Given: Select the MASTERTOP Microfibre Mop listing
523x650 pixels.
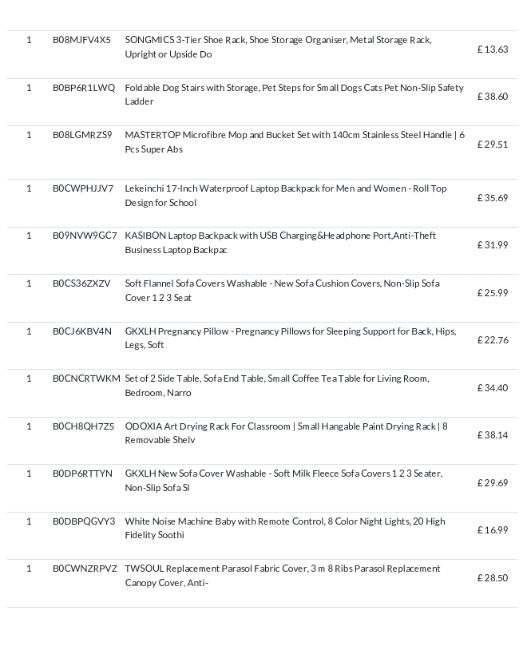Looking at the screenshot, I should [295, 142].
